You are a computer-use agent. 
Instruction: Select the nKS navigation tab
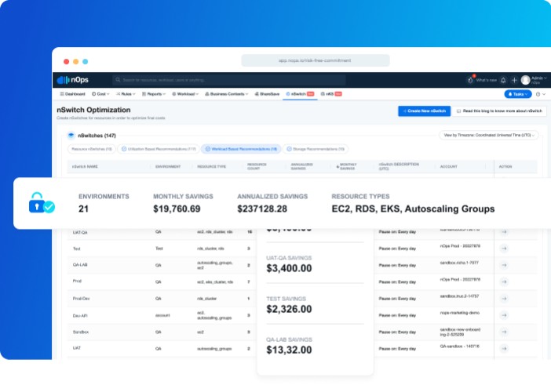coord(331,94)
